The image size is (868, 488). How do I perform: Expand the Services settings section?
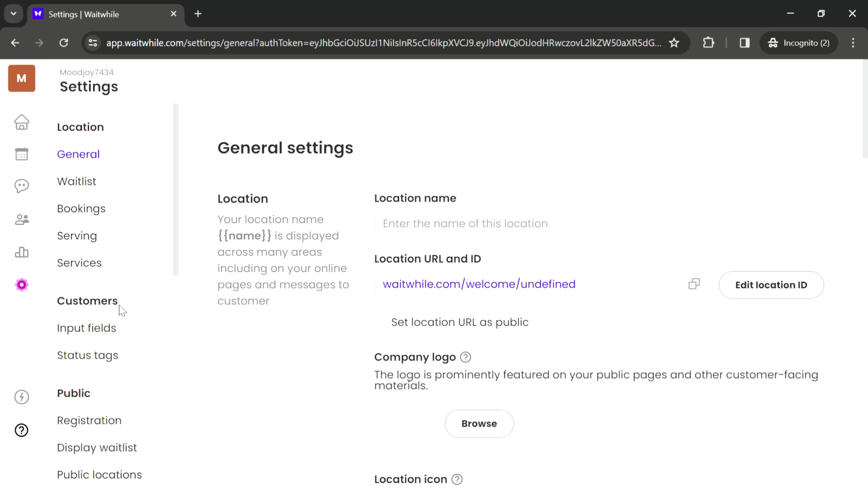79,263
